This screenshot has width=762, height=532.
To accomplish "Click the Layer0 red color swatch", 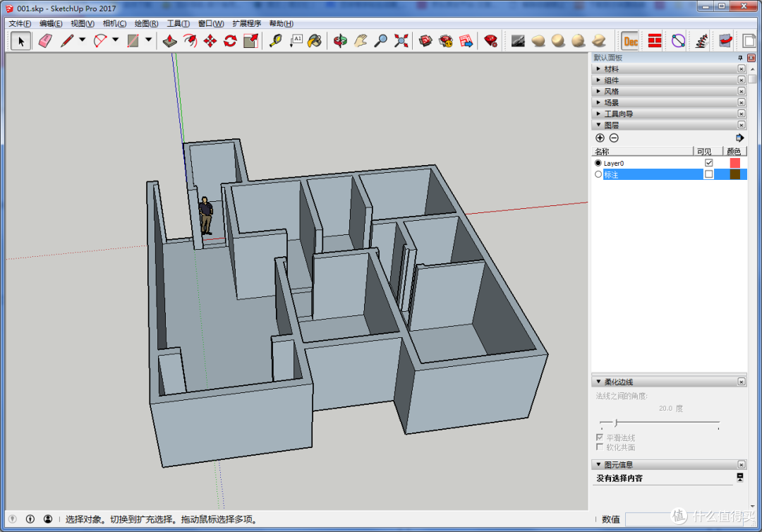I will coord(734,163).
